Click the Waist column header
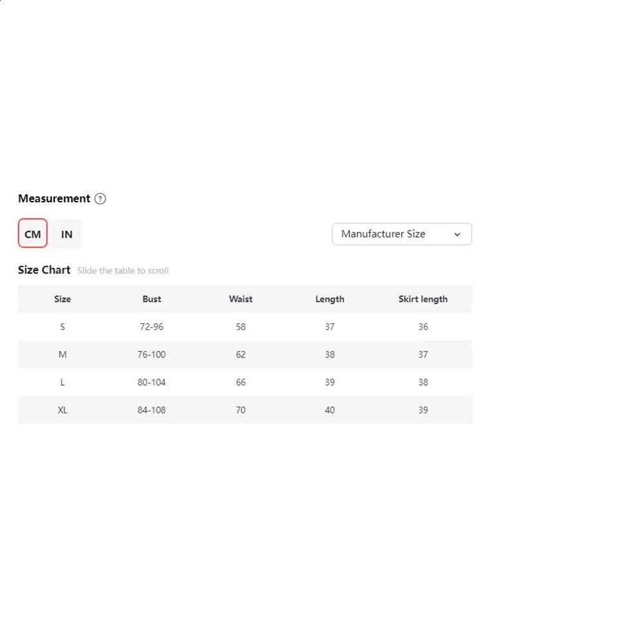Screen dimensions: 644x644 [241, 299]
